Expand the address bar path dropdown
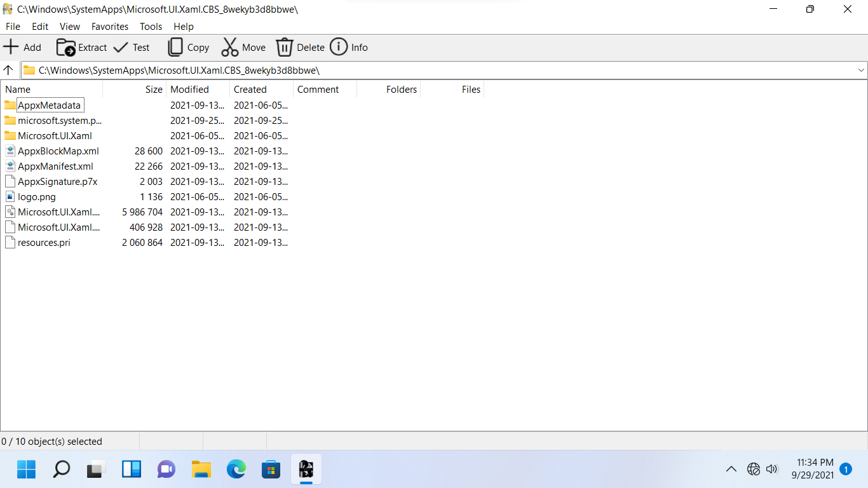868x488 pixels. click(861, 70)
